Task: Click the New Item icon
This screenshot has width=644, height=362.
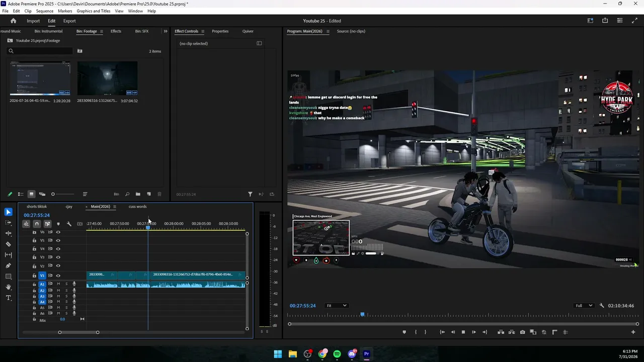Action: pos(149,194)
